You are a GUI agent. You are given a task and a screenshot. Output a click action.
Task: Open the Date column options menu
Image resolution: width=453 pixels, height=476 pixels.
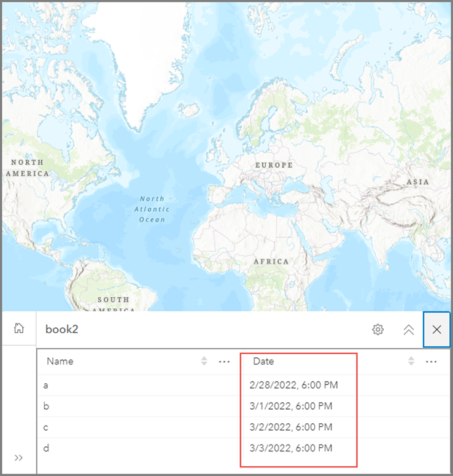click(431, 361)
